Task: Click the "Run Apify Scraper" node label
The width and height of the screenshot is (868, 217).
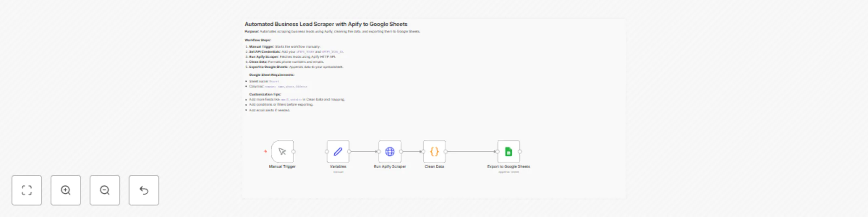Action: 390,166
